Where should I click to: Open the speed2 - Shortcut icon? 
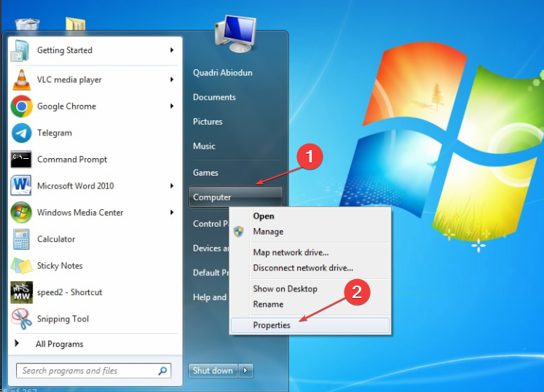click(x=22, y=292)
